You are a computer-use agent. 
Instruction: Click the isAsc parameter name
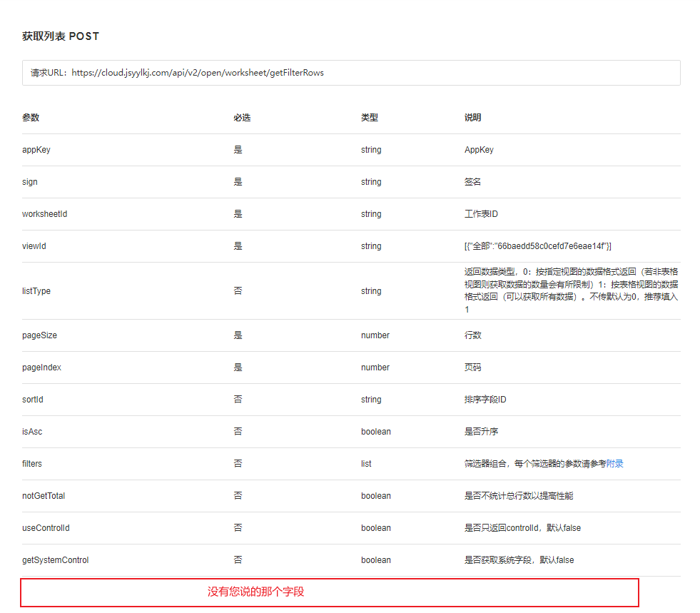pyautogui.click(x=32, y=432)
